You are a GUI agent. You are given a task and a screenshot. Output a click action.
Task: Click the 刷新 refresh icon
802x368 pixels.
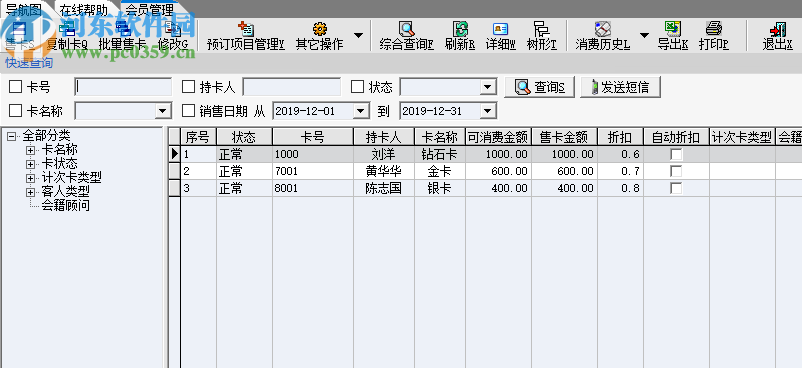point(460,29)
